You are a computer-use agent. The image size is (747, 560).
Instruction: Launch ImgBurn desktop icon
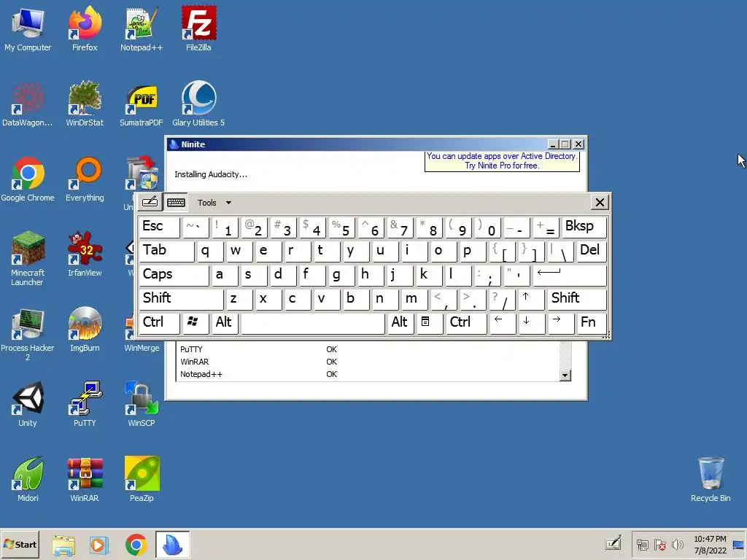point(85,329)
